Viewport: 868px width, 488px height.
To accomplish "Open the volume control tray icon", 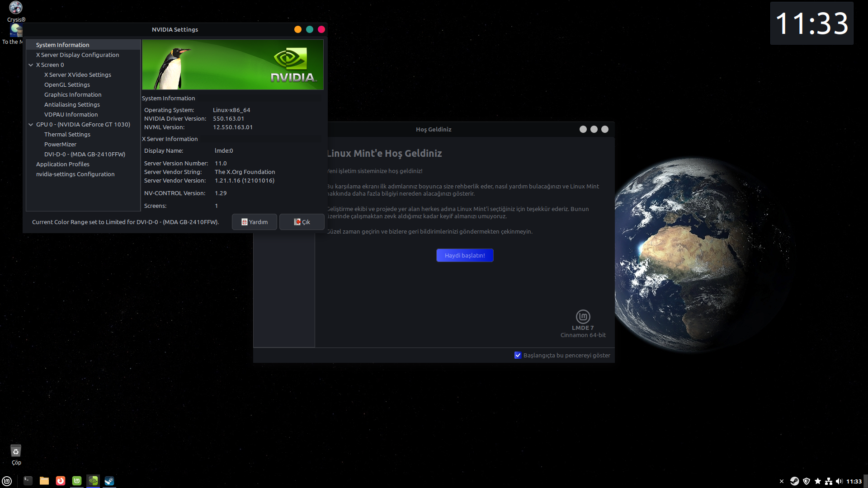I will (840, 481).
